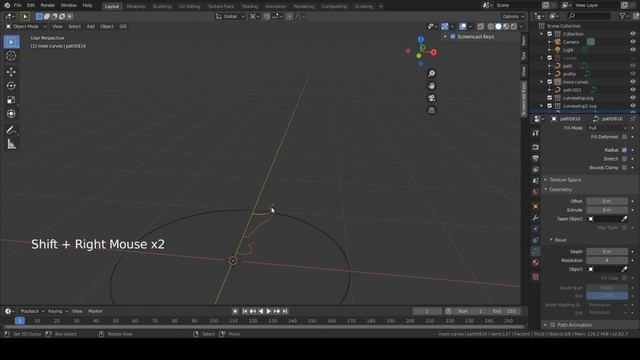This screenshot has width=640, height=360.
Task: Open the Object Data curve properties tab
Action: pyautogui.click(x=536, y=251)
